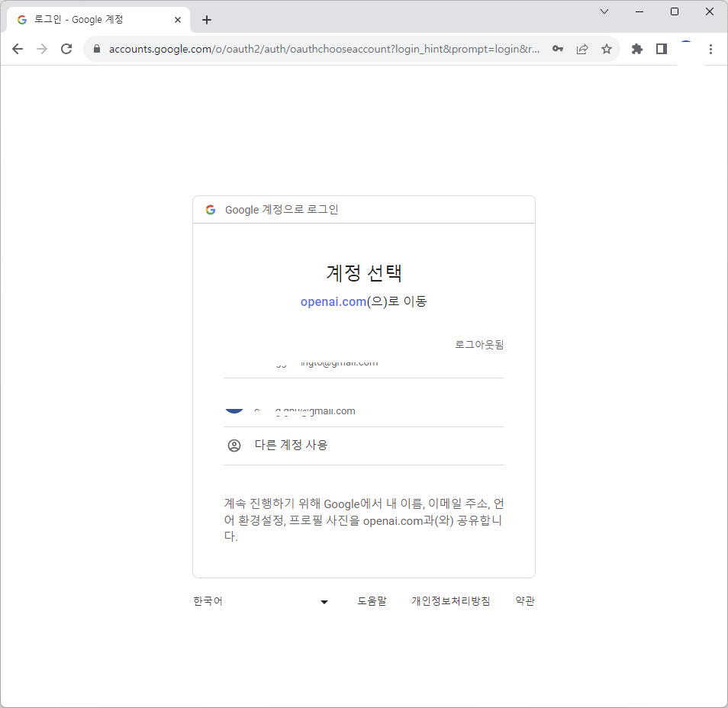Select 다른 계정 사용 option
Image resolution: width=728 pixels, height=708 pixels.
pyautogui.click(x=364, y=446)
